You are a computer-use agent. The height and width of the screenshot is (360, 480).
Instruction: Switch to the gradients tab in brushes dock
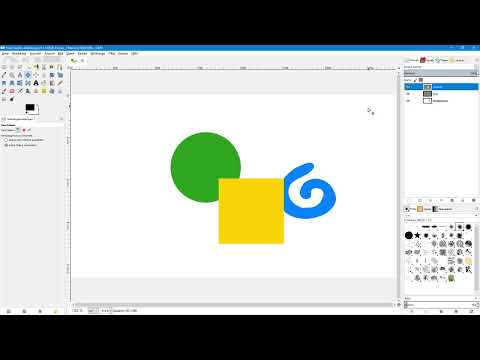coord(442,209)
